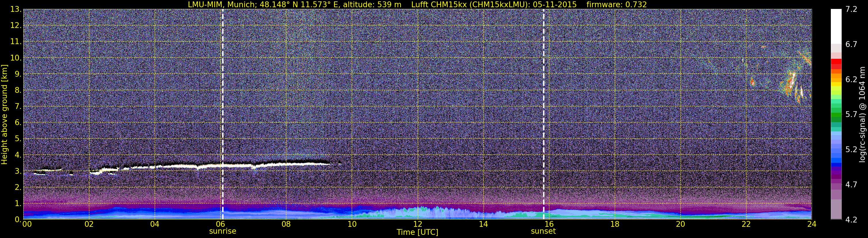Viewport: 868px width, 238px height.
Task: Click colorbar tick label '5.7'
Action: click(x=852, y=114)
